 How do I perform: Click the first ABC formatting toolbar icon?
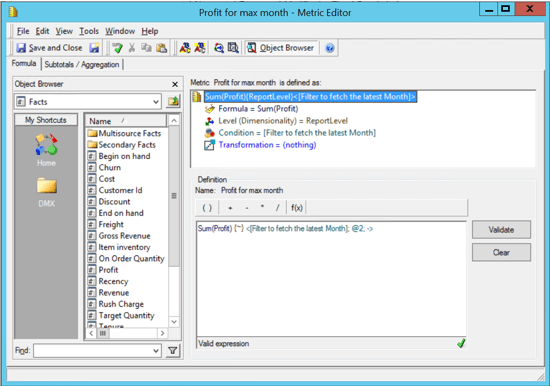click(x=185, y=48)
